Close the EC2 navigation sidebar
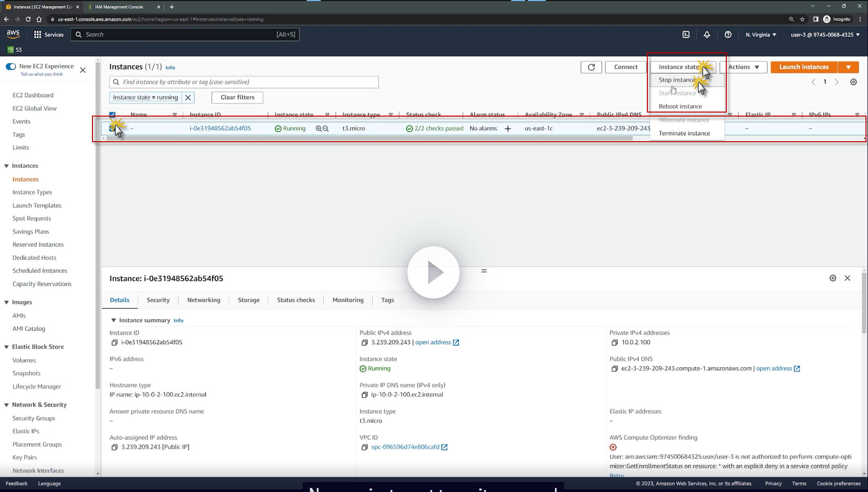The height and width of the screenshot is (492, 868). pyautogui.click(x=83, y=70)
